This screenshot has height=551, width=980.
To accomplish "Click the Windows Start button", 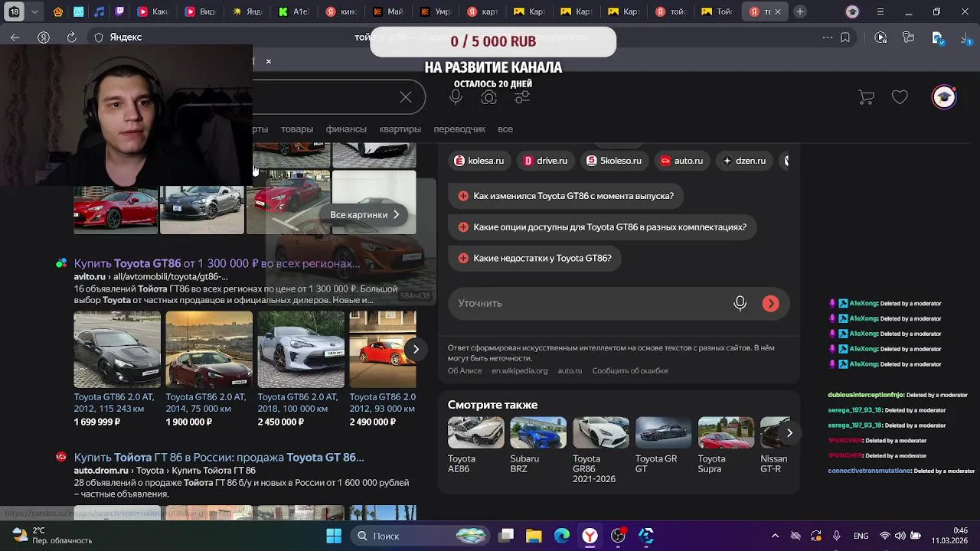I will 334,536.
